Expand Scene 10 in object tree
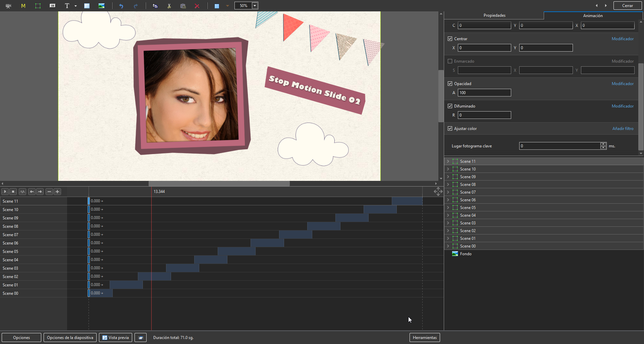Viewport: 644px width, 344px height. [448, 169]
